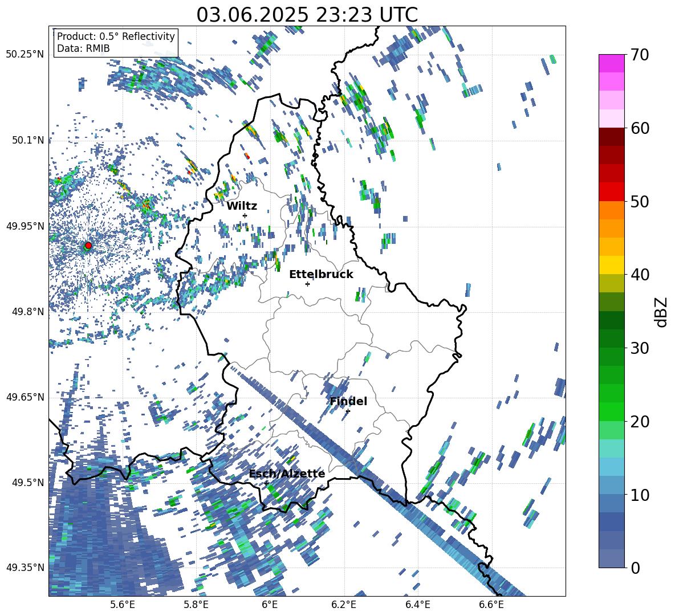This screenshot has height=616, width=675.
Task: Click the 49.65°N latitude label
Action: 25,397
